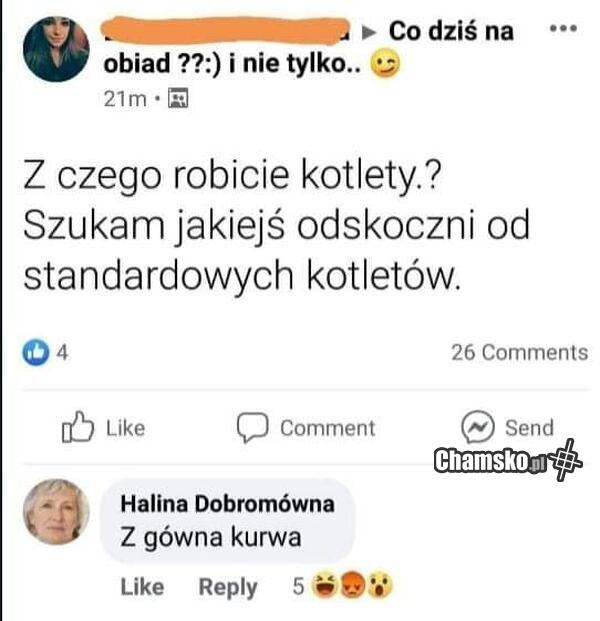600x621 pixels.
Task: Click the Like thumbs-up outline icon
Action: coord(78,427)
